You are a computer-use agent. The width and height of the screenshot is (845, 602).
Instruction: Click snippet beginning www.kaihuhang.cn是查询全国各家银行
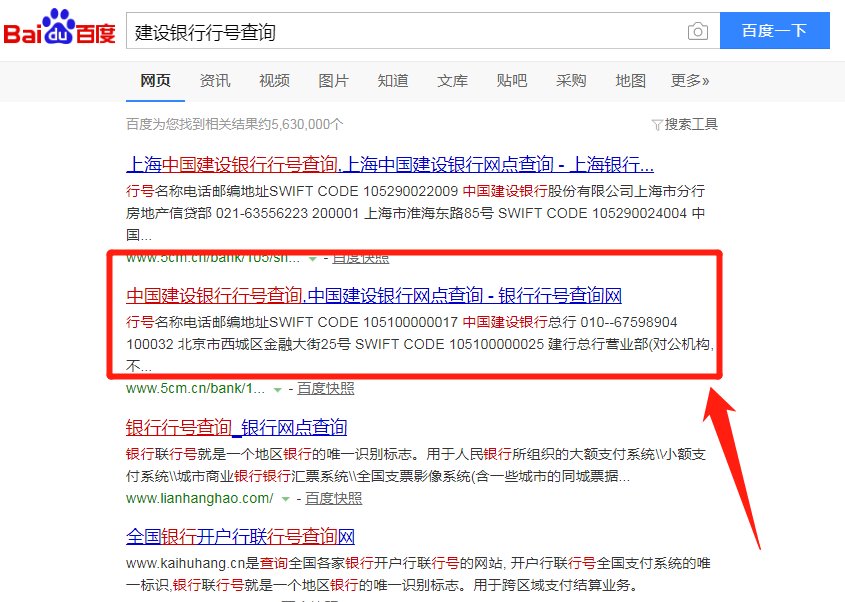(x=418, y=574)
